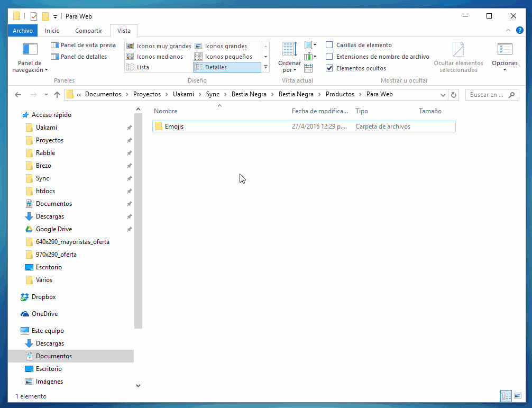Enable Casillas de elemento checkbox
Image resolution: width=532 pixels, height=408 pixels.
329,45
